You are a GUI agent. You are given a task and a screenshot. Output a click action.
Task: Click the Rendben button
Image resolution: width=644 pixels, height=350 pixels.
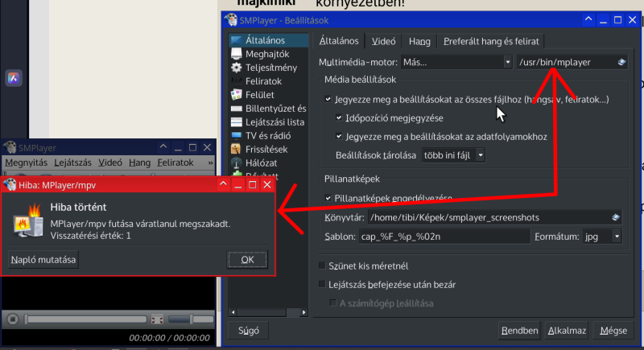[519, 331]
